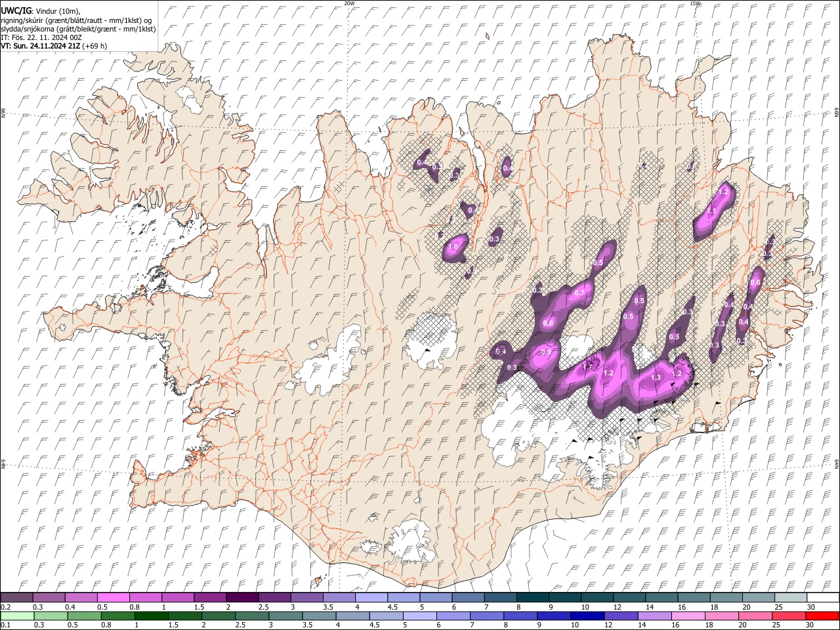Viewport: 840px width, 630px height.
Task: Pick upper legend swatch between 2 and 2.5
Action: [x=242, y=597]
